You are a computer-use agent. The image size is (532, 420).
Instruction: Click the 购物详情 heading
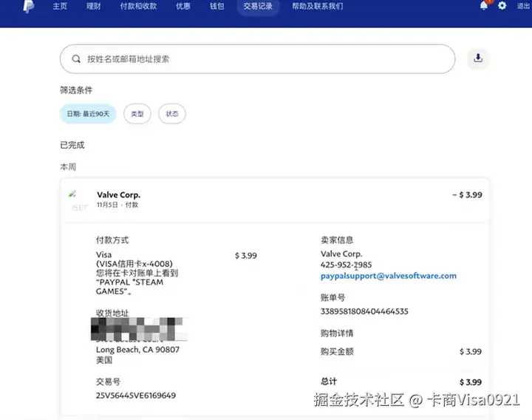[x=337, y=333]
